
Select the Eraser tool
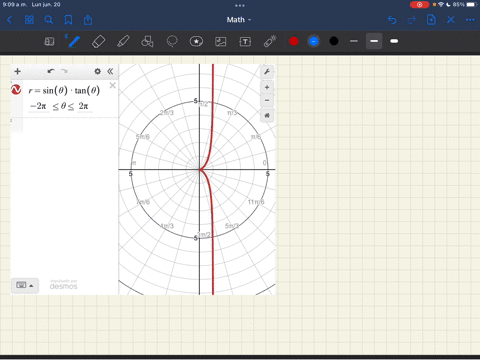pyautogui.click(x=98, y=42)
